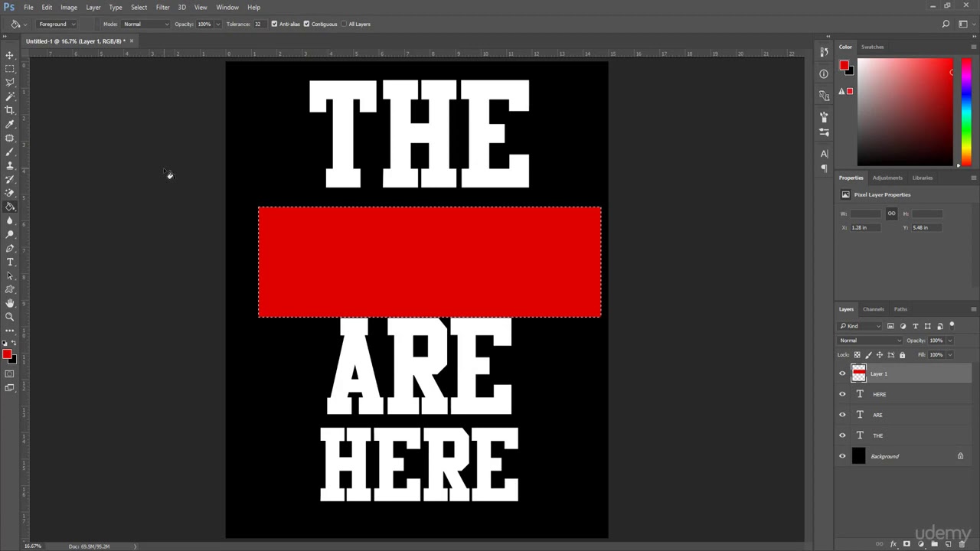The width and height of the screenshot is (980, 551).
Task: Create new adjustment layer icon
Action: [920, 544]
